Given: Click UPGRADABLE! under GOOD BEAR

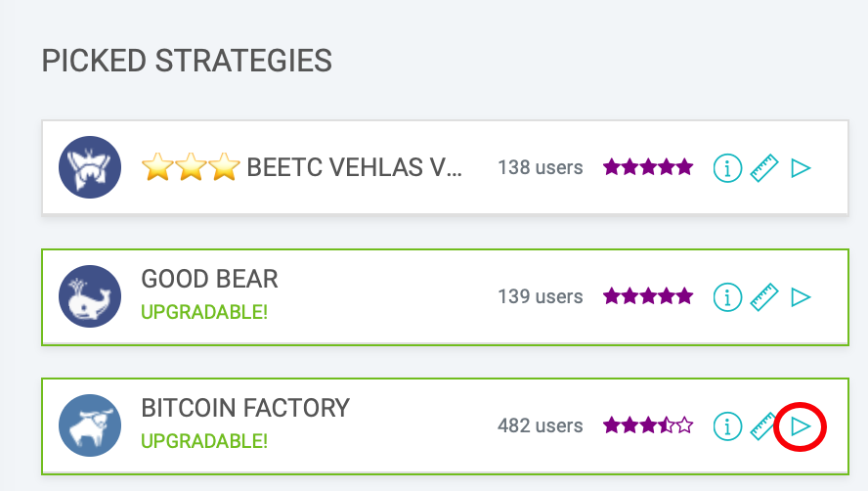Looking at the screenshot, I should (x=204, y=312).
